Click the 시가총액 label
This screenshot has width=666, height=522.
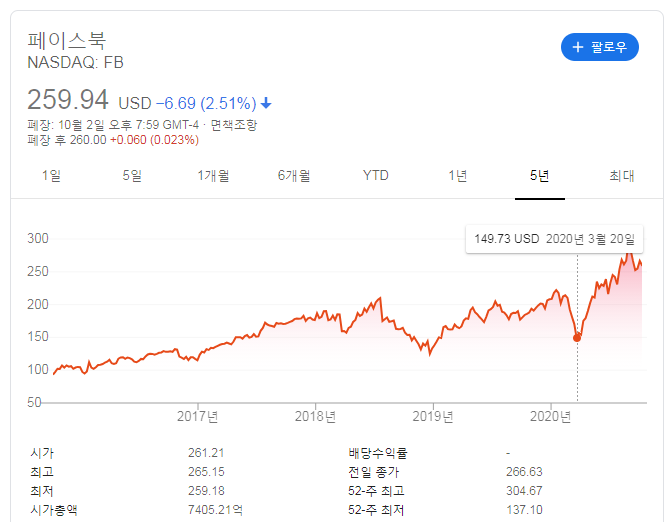click(x=54, y=510)
